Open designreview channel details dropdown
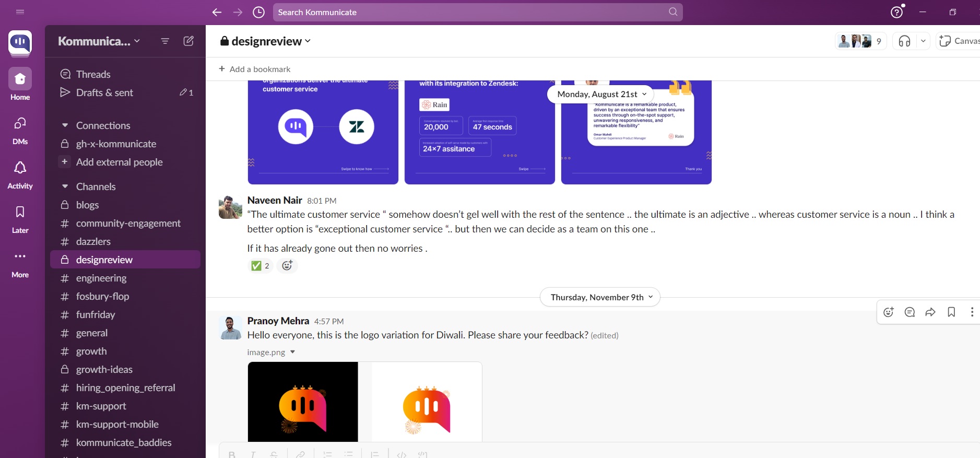The width and height of the screenshot is (980, 458). (x=265, y=41)
